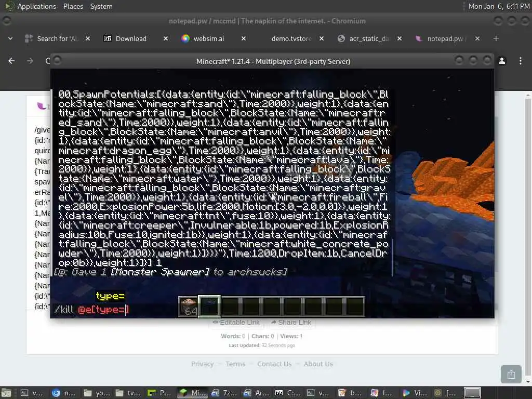Open a new Chromium tab
532x399 pixels.
pos(496,38)
